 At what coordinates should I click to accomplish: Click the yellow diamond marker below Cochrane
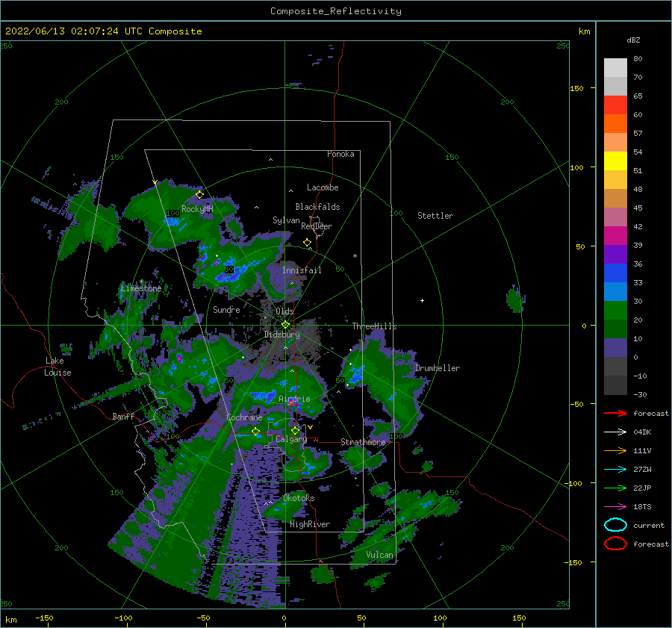coord(256,432)
